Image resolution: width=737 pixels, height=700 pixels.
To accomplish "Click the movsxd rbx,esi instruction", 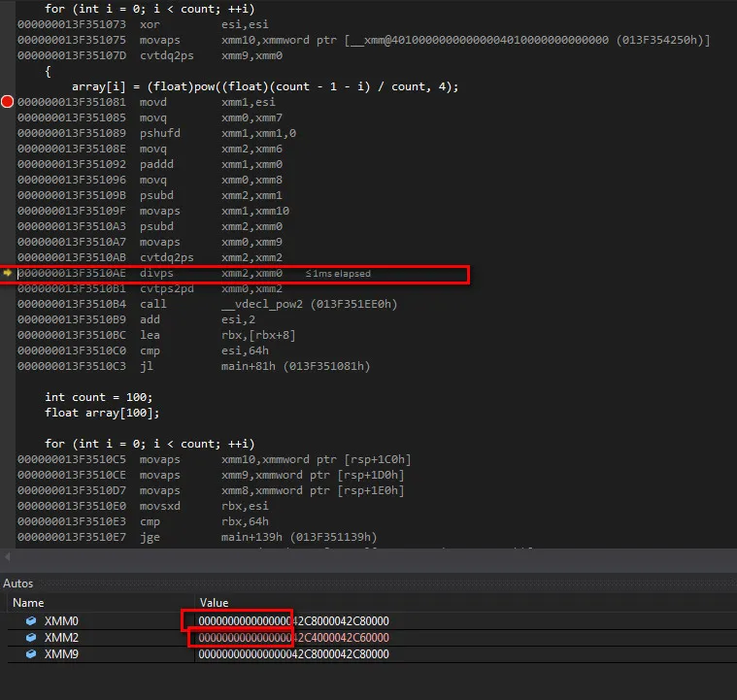I will tap(143, 506).
